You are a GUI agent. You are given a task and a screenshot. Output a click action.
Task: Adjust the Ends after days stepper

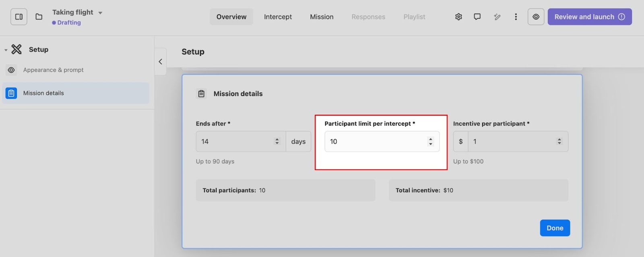277,141
